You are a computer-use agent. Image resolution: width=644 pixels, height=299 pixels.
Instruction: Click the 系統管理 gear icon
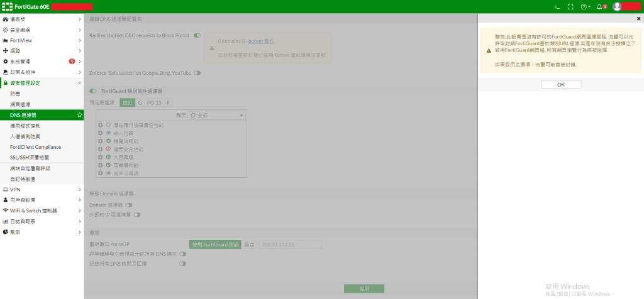[5, 62]
